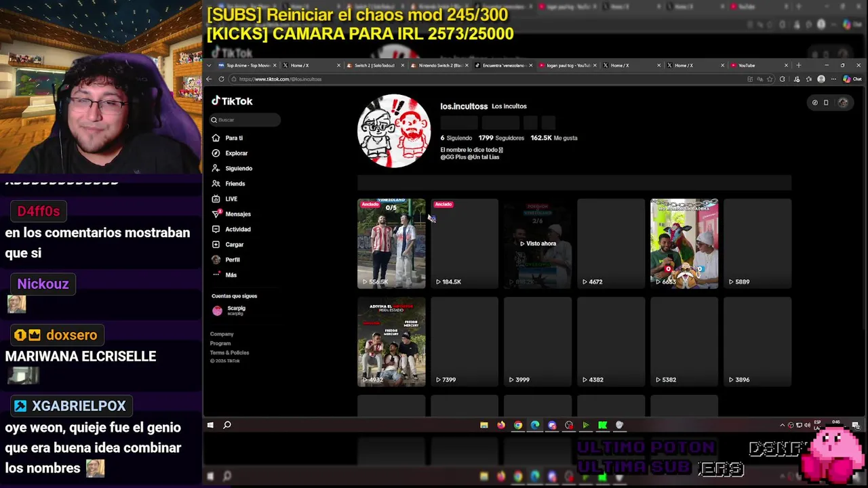This screenshot has height=488, width=868.
Task: Click browser back arrow
Action: click(x=210, y=79)
